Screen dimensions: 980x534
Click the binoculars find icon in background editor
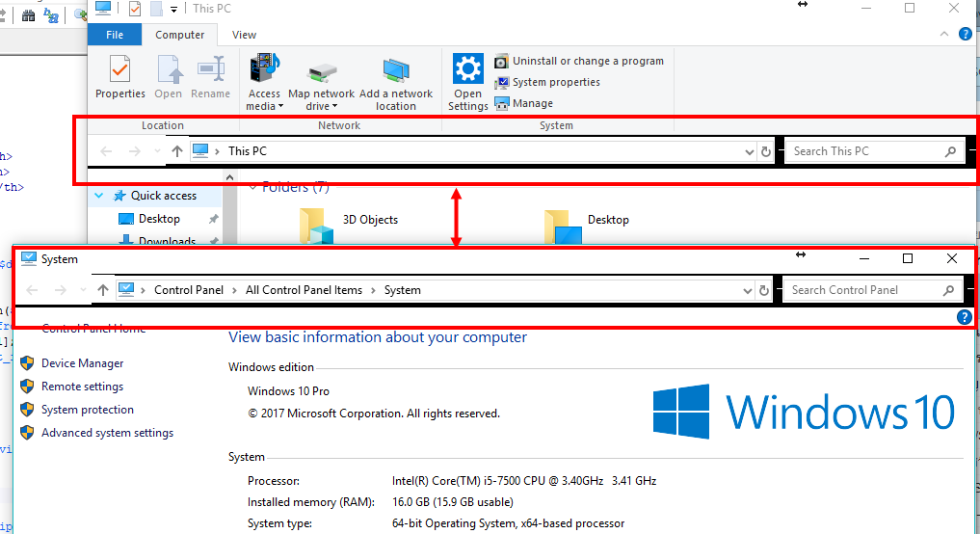[28, 16]
